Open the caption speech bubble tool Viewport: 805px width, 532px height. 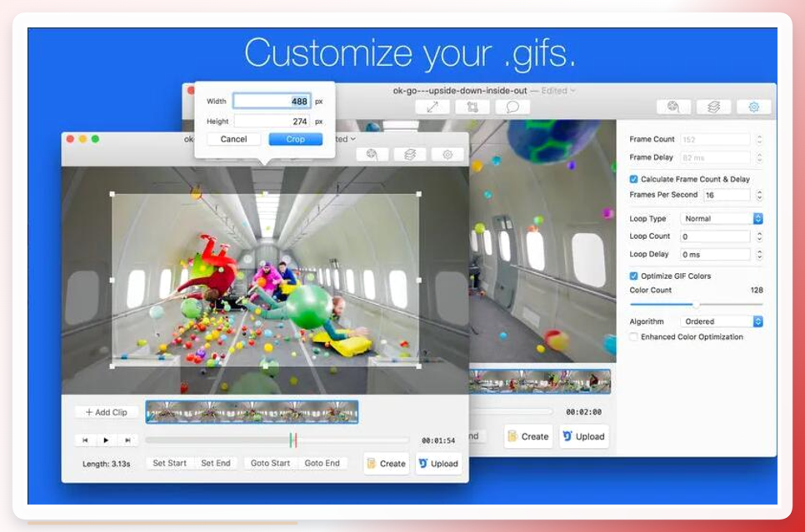pos(512,107)
